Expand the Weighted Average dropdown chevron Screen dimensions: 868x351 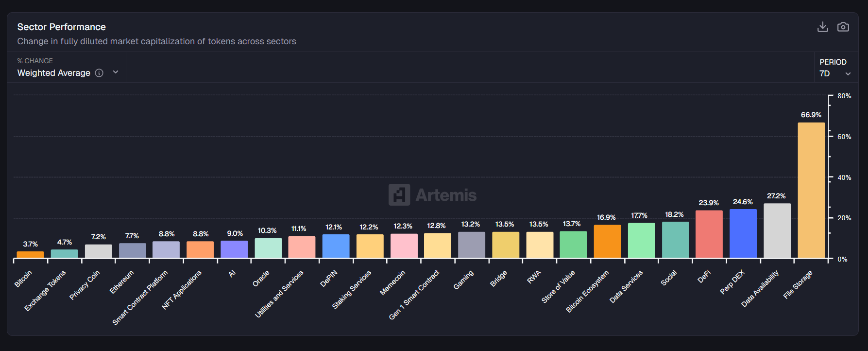116,72
